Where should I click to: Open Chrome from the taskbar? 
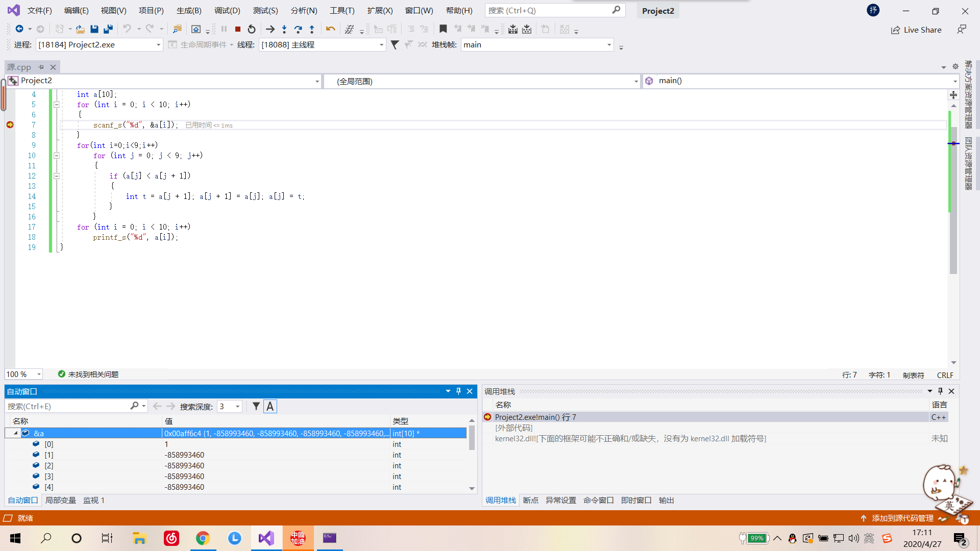pyautogui.click(x=203, y=538)
